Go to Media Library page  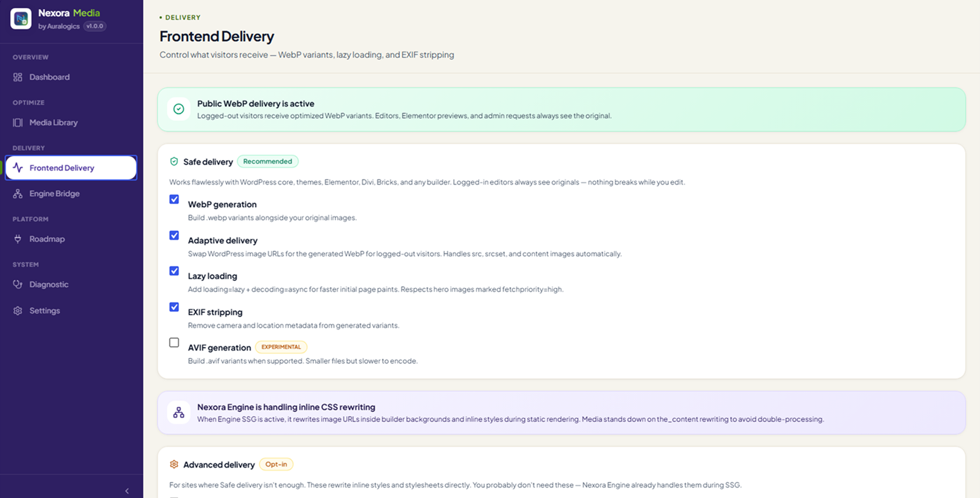(71, 122)
